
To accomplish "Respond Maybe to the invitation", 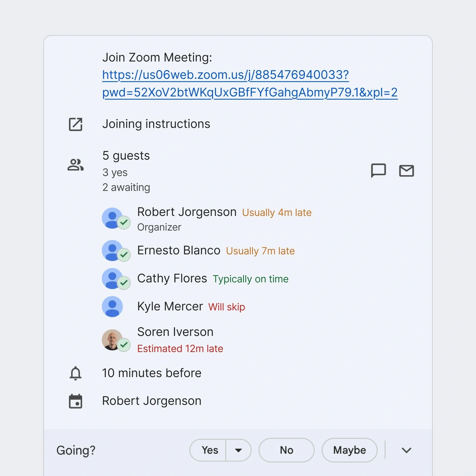I will (349, 450).
